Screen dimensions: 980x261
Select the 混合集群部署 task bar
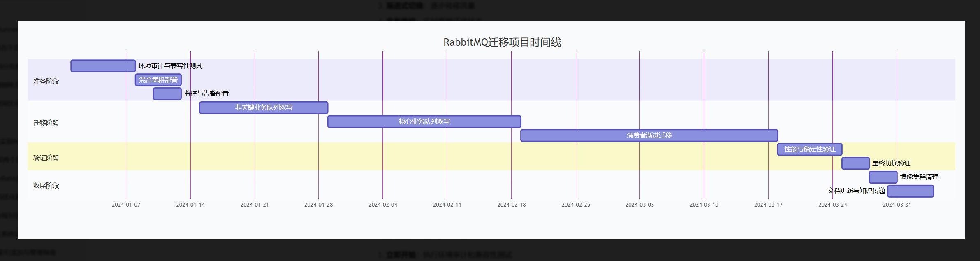coord(158,80)
